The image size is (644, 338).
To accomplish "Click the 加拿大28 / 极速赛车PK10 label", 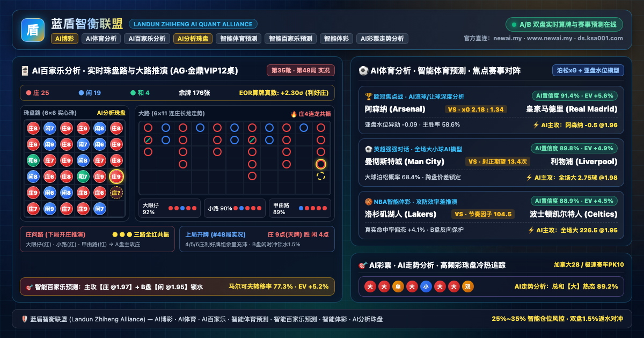I will [589, 265].
